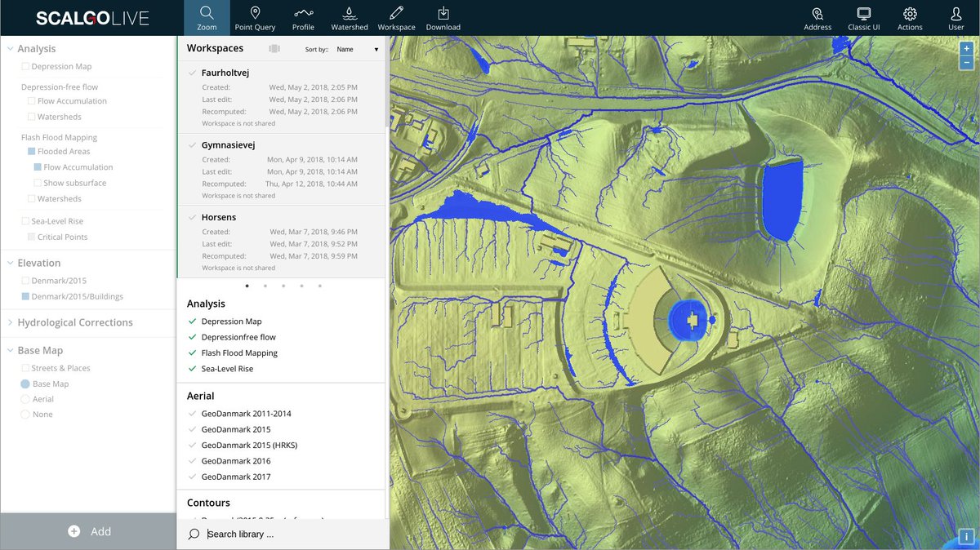
Task: Select the Watershed tool
Action: click(x=350, y=18)
